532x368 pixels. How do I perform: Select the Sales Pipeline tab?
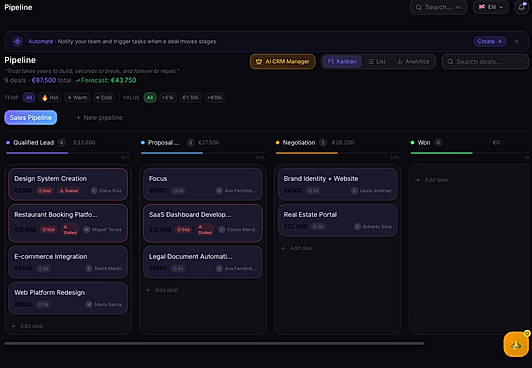click(31, 118)
